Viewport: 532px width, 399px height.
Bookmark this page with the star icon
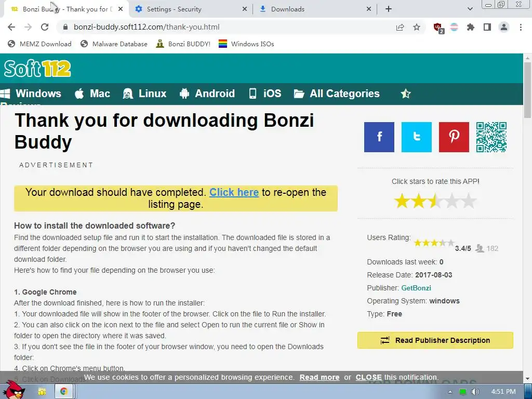click(x=417, y=27)
